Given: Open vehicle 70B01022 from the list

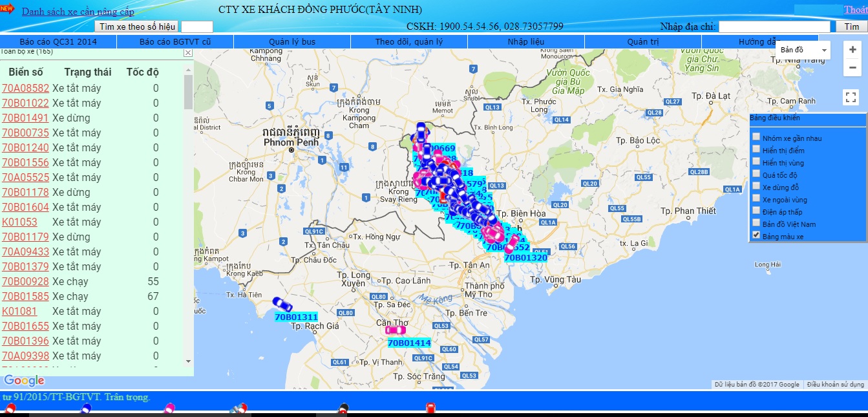Looking at the screenshot, I should [26, 103].
